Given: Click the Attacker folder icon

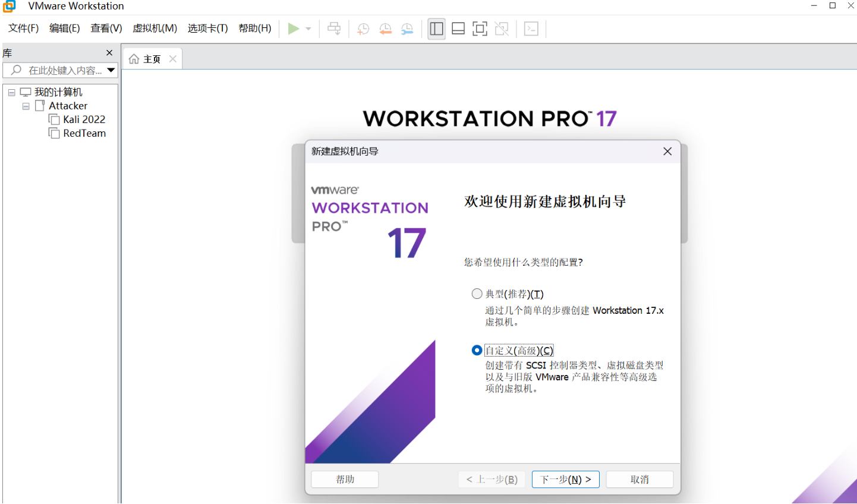Looking at the screenshot, I should point(40,106).
